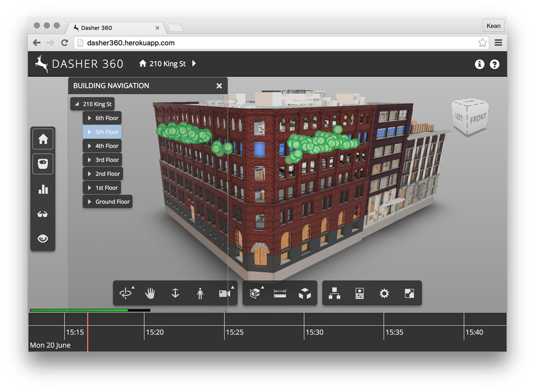Close the Building Navigation panel
Image resolution: width=535 pixels, height=392 pixels.
219,86
